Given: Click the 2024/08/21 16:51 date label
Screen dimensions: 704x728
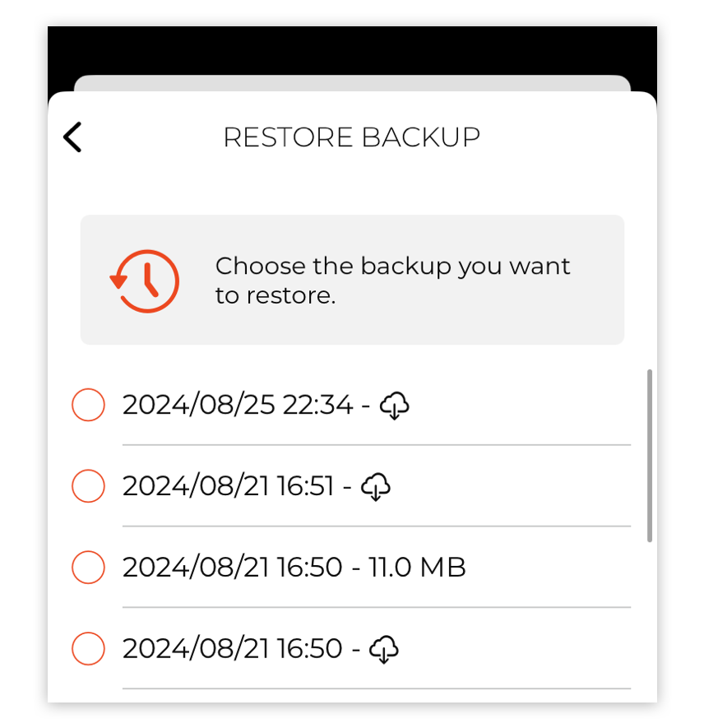Looking at the screenshot, I should [x=228, y=485].
